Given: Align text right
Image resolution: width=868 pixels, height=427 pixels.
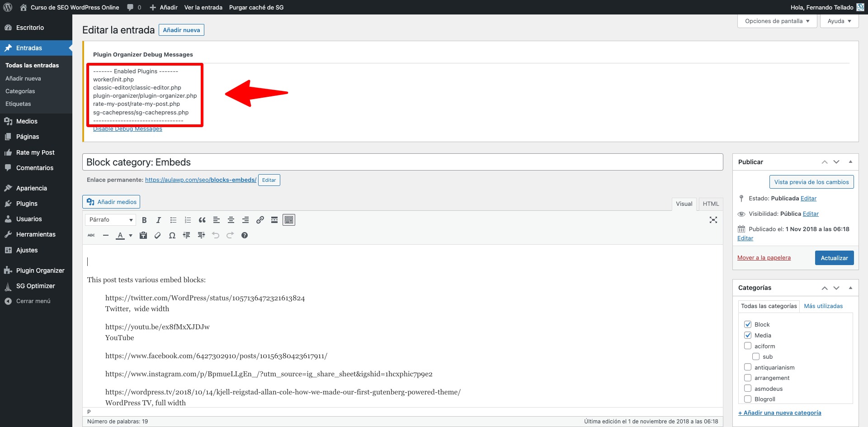Looking at the screenshot, I should (245, 220).
